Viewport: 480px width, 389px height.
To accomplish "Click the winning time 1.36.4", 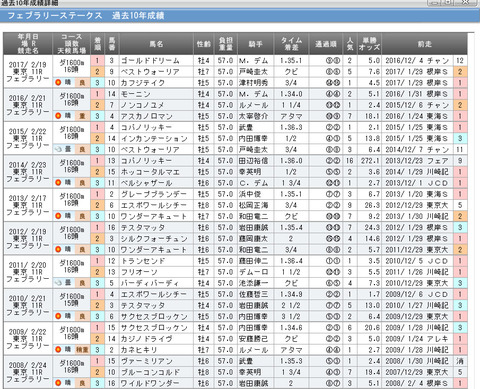I will (x=291, y=261).
